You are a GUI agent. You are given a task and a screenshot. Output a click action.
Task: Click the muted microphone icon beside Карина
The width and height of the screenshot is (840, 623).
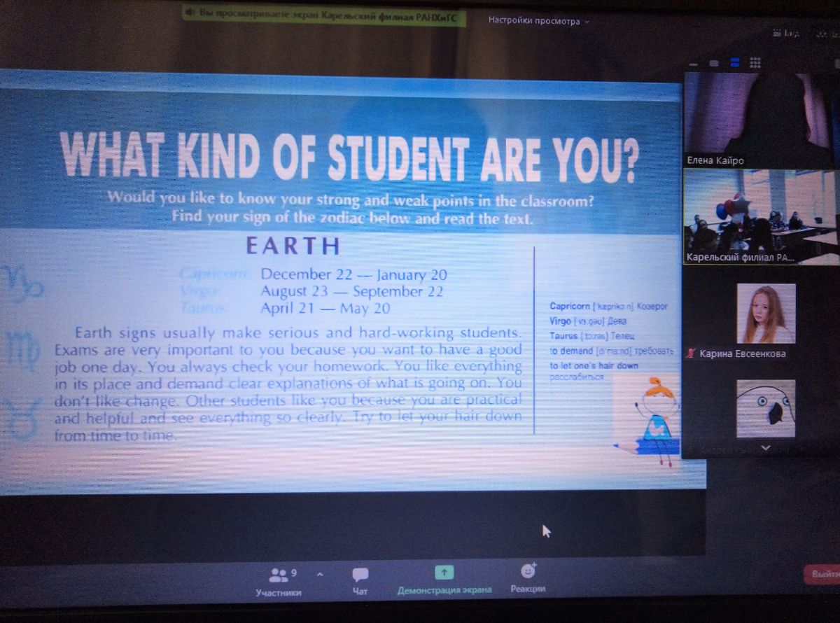click(692, 354)
